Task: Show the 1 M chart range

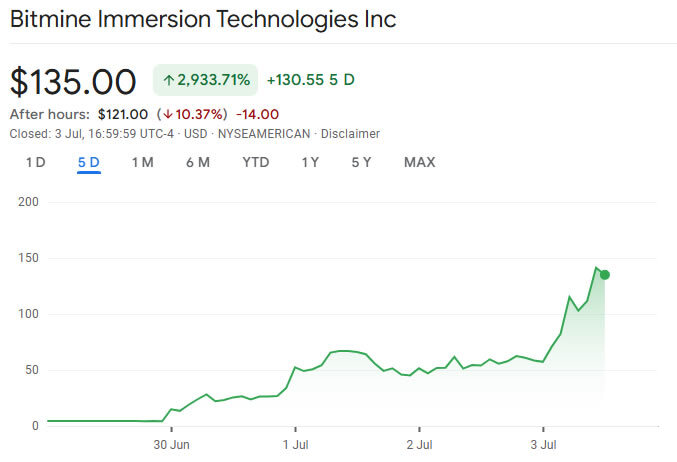Action: [x=142, y=162]
